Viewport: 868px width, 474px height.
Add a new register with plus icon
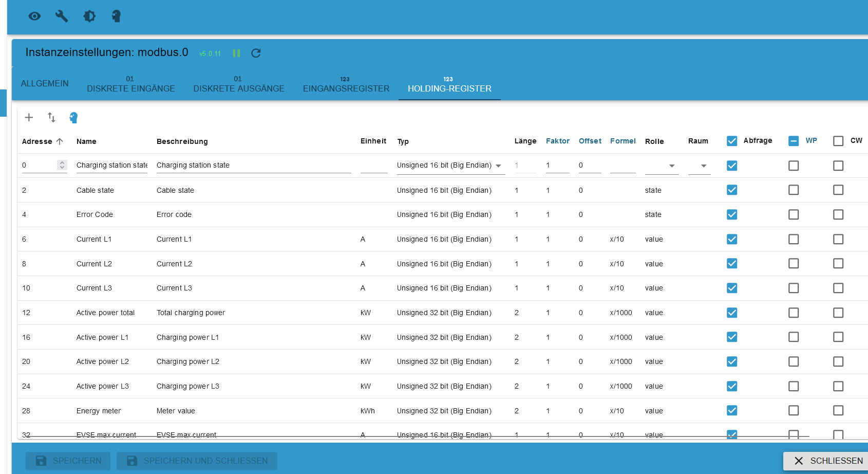point(29,118)
